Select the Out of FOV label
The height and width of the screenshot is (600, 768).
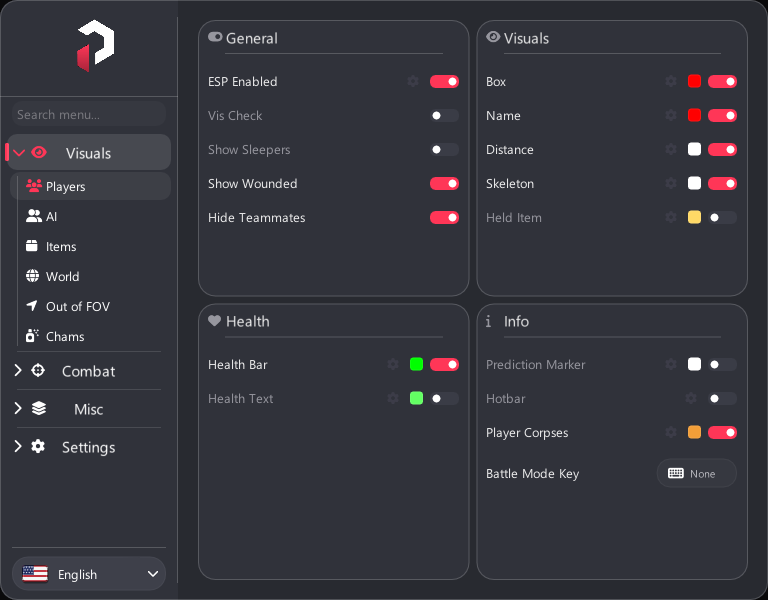point(78,306)
